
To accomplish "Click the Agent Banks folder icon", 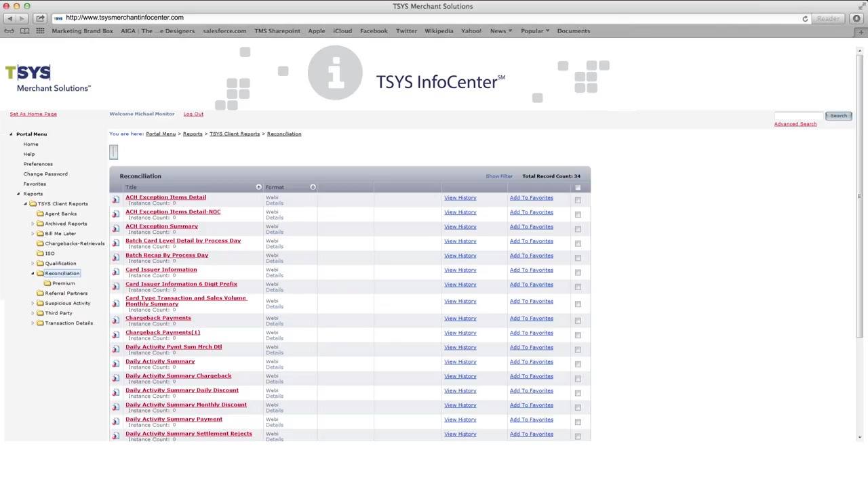I will tap(40, 213).
